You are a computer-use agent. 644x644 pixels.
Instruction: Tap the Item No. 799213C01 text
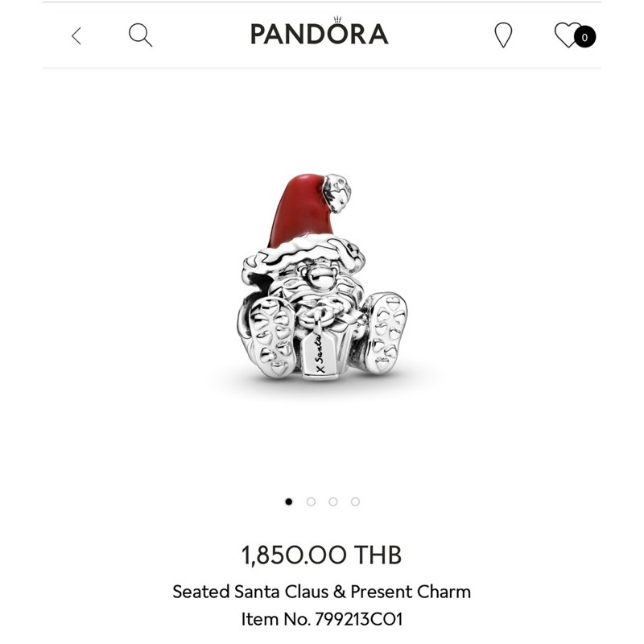[321, 619]
